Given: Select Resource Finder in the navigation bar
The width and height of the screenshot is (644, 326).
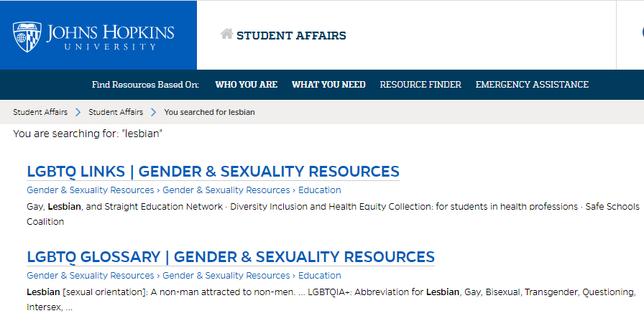Looking at the screenshot, I should click(420, 85).
